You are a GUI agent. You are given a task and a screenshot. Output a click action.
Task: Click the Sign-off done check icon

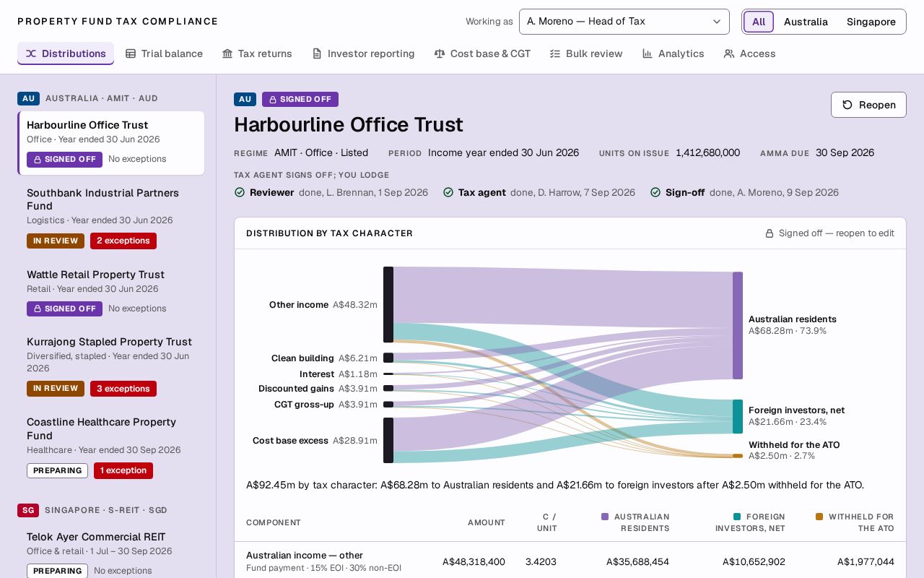(x=655, y=192)
